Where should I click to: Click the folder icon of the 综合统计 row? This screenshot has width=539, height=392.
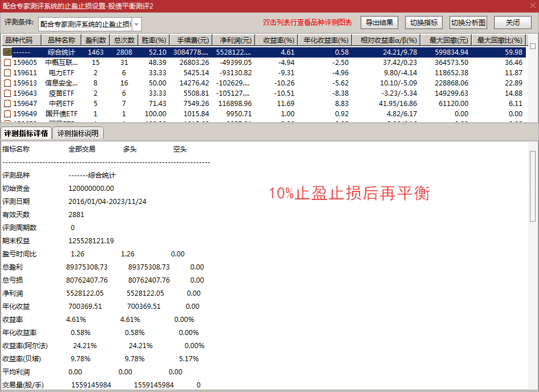click(x=7, y=52)
